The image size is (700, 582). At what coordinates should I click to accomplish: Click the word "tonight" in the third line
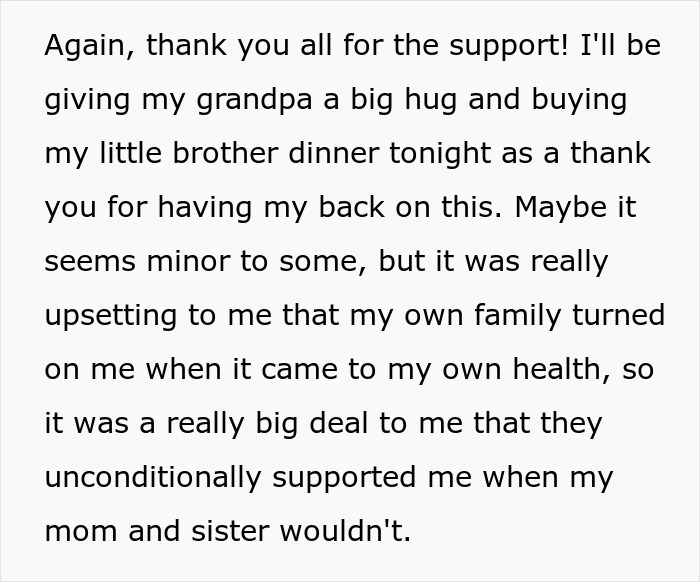point(440,154)
